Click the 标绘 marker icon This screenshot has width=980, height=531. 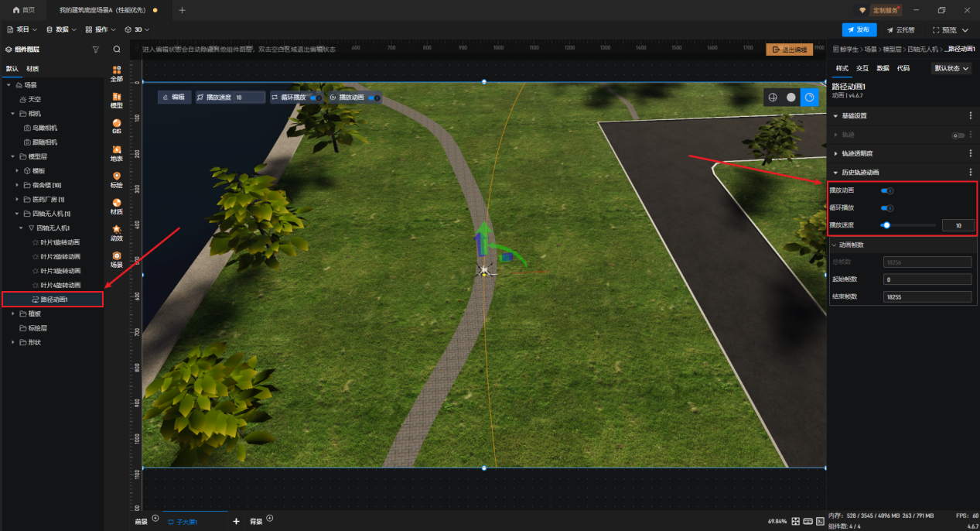pyautogui.click(x=117, y=179)
